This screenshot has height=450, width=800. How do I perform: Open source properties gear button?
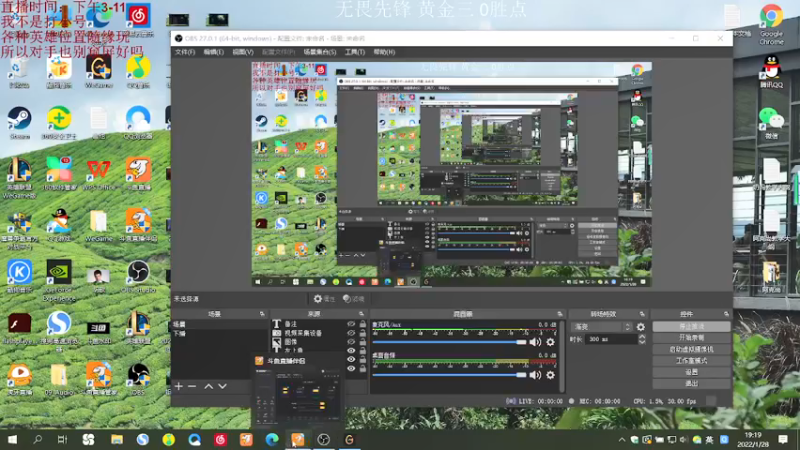324,298
